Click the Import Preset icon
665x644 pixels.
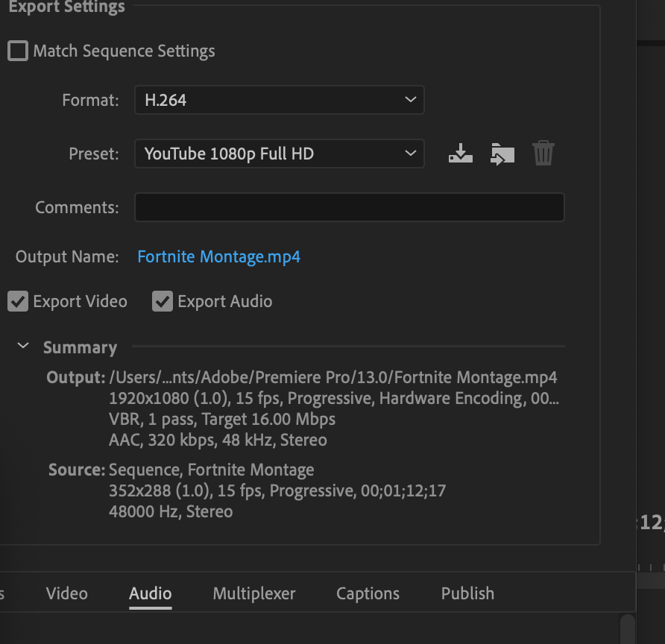click(502, 154)
